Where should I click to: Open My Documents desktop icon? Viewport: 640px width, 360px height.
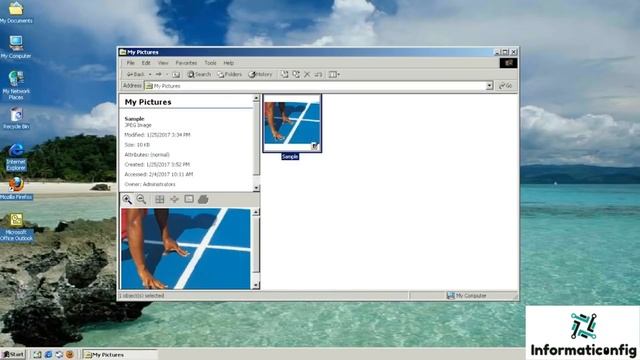pyautogui.click(x=16, y=13)
